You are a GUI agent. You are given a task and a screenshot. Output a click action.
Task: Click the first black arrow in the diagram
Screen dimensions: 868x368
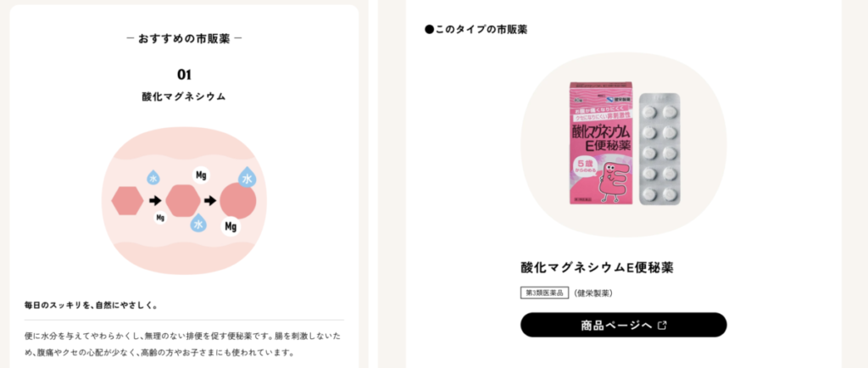[156, 200]
